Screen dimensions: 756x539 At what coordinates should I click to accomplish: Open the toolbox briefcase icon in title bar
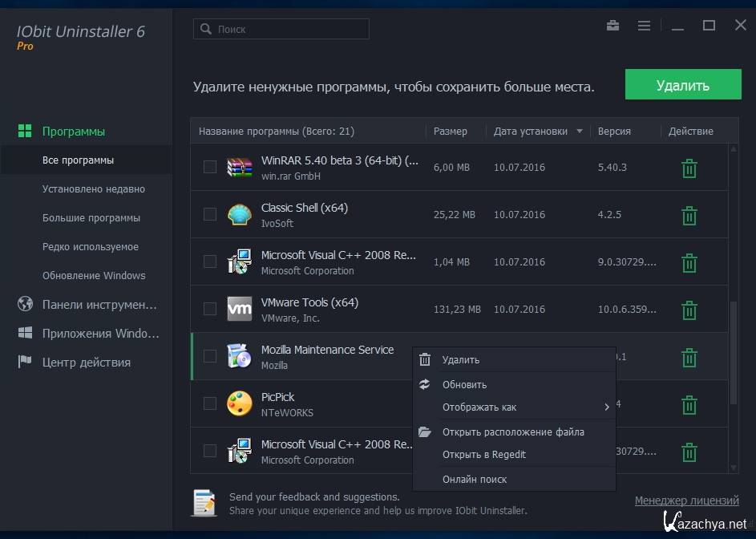(x=613, y=26)
